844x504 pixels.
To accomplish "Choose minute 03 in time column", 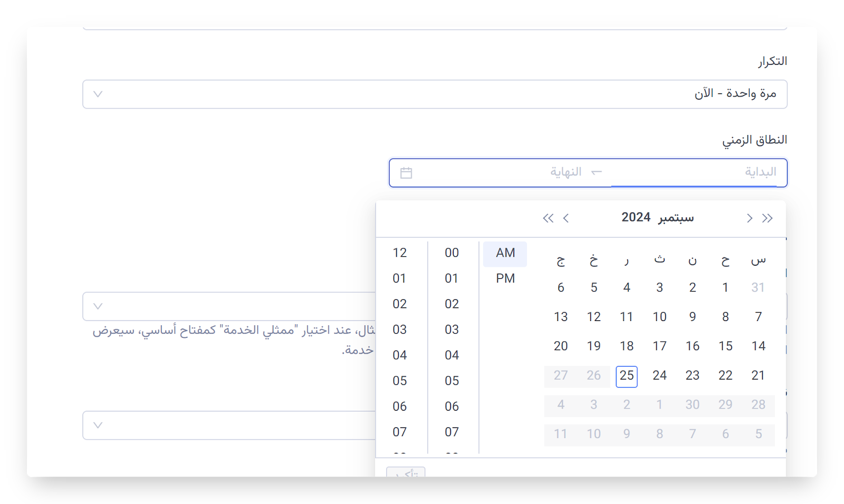I will [452, 329].
